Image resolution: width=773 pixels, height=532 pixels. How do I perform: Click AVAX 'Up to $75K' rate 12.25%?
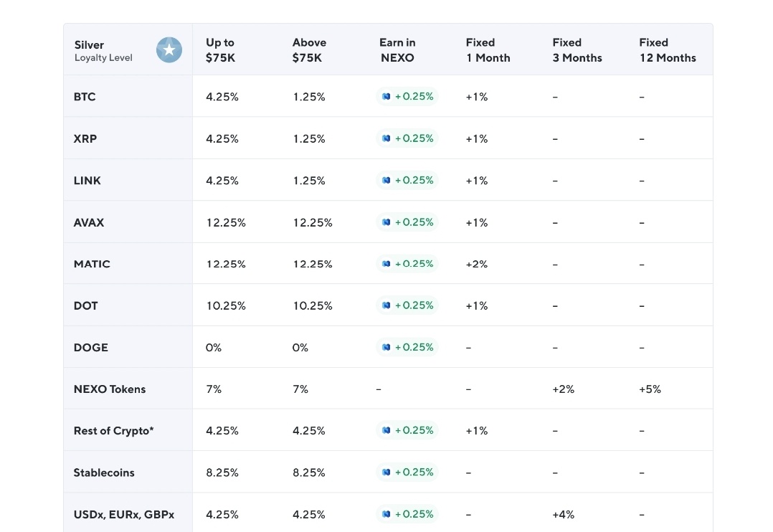(226, 222)
